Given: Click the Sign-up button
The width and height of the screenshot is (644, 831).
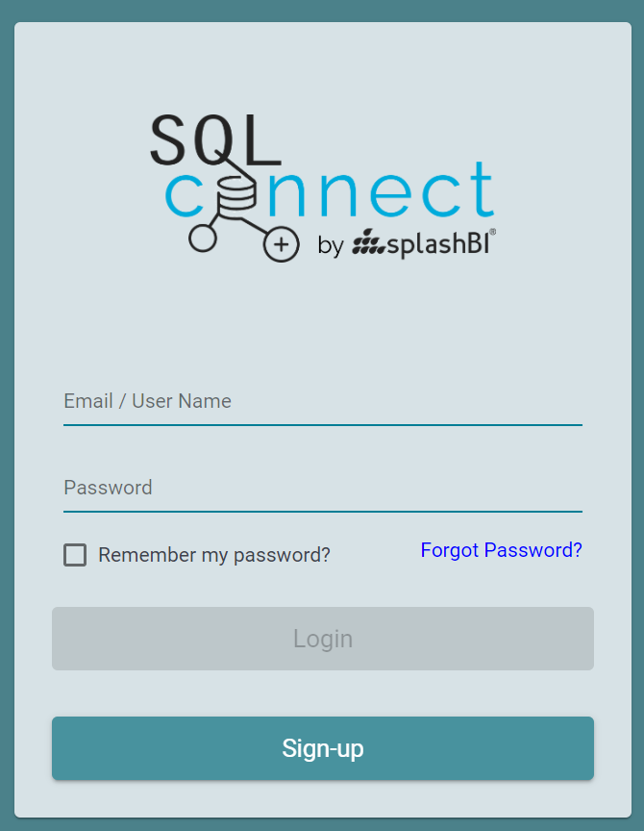Looking at the screenshot, I should point(323,748).
